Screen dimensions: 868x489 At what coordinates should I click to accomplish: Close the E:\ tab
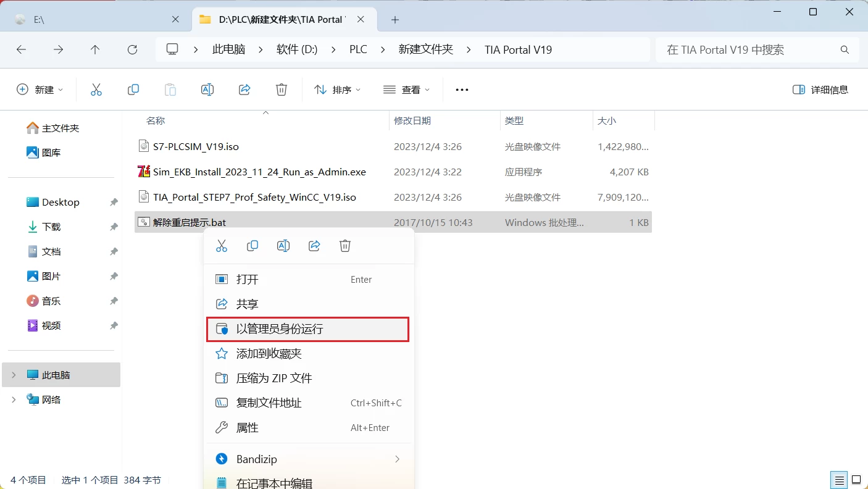[175, 20]
